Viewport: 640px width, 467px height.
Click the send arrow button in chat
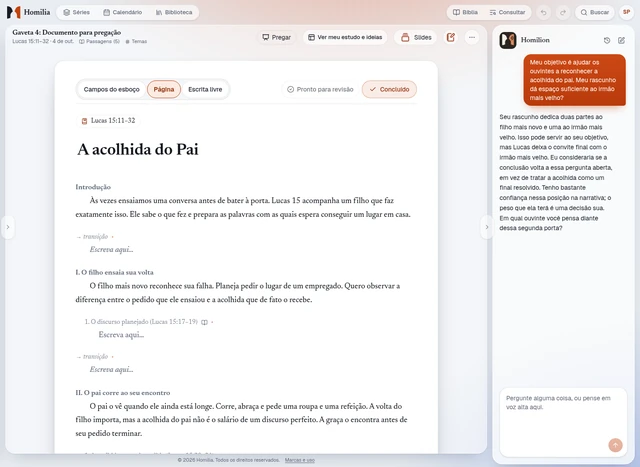(615, 445)
